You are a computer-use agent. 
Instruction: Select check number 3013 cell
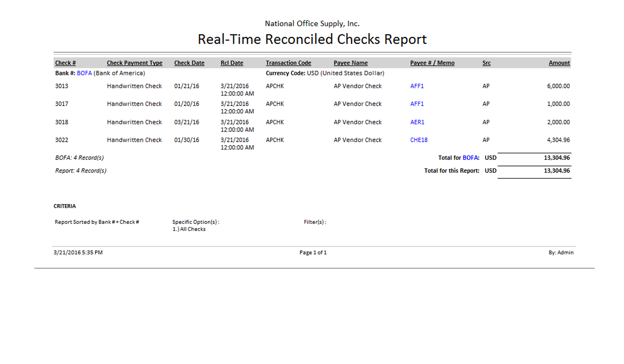(61, 86)
